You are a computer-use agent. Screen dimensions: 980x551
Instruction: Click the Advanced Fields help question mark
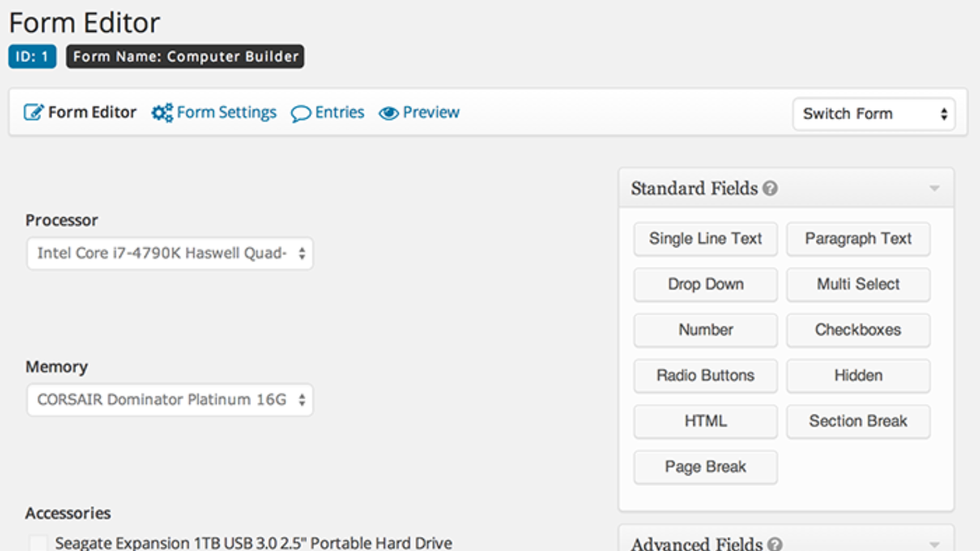point(774,544)
